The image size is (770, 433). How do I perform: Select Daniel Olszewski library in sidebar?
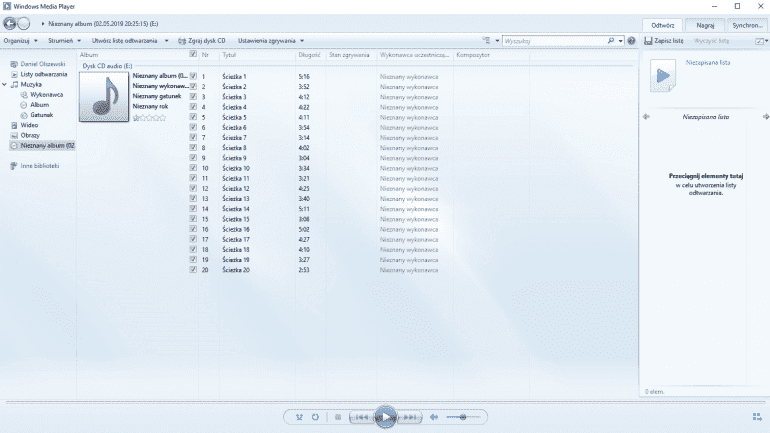click(43, 64)
